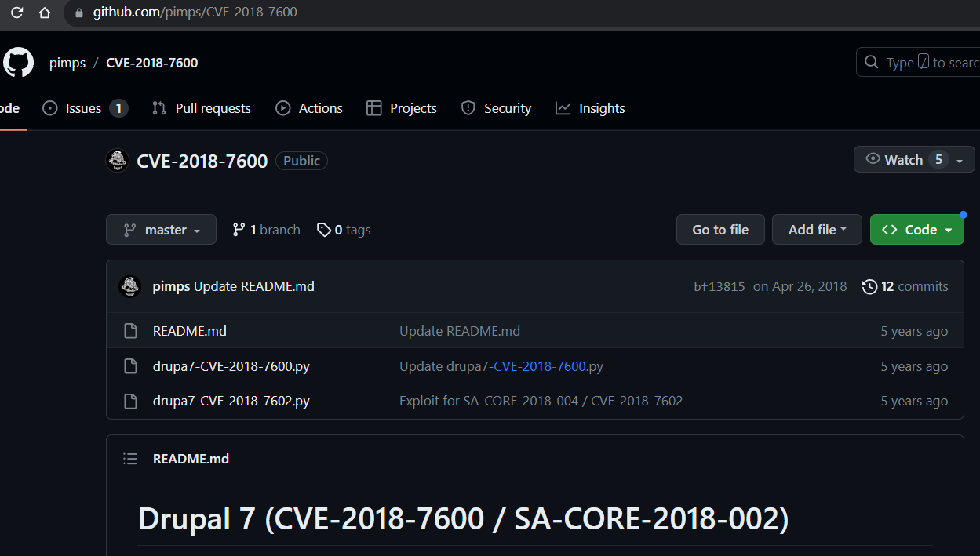
Task: Expand the Add file dropdown
Action: (817, 230)
